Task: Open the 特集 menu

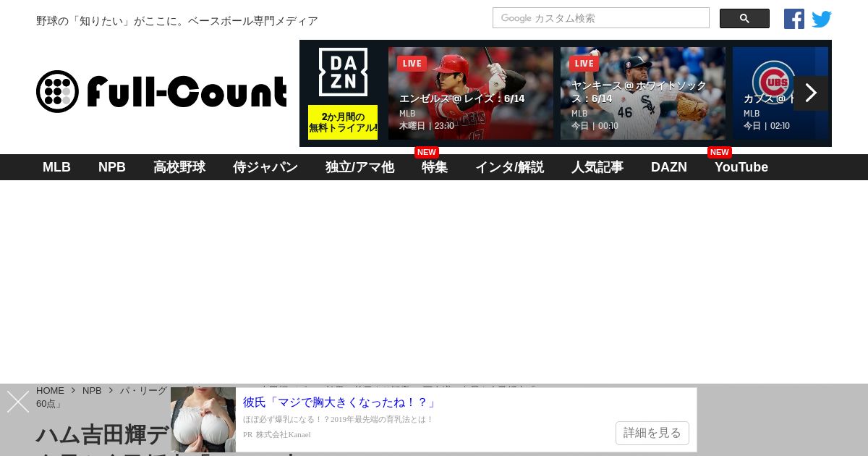Action: coord(435,167)
